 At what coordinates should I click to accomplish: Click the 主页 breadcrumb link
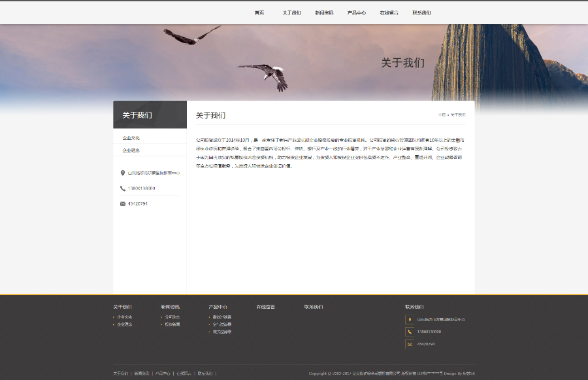(442, 115)
